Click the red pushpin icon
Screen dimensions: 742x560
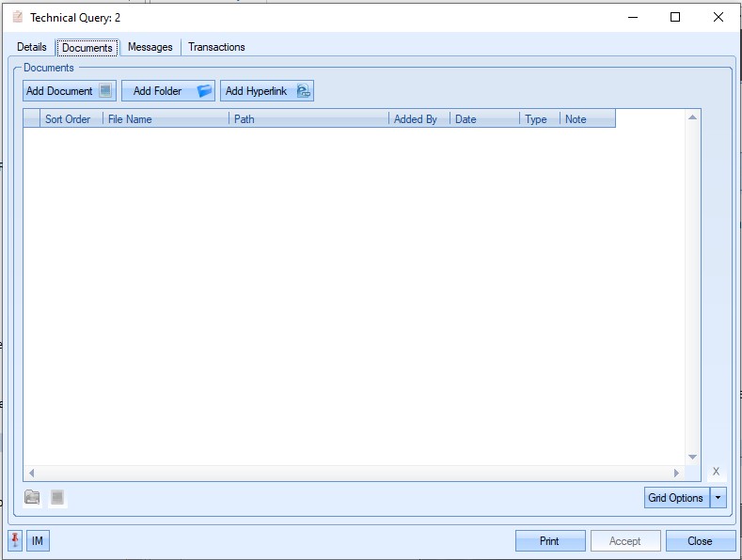15,540
